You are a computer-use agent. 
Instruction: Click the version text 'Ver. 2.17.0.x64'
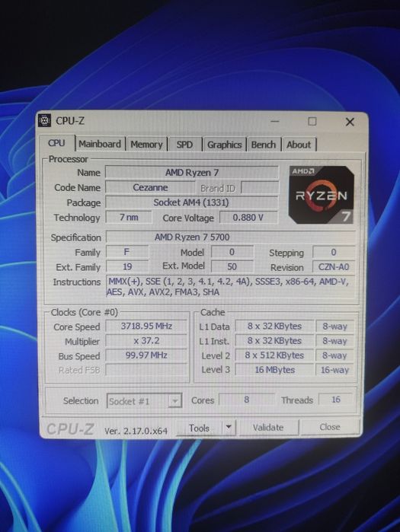click(136, 431)
